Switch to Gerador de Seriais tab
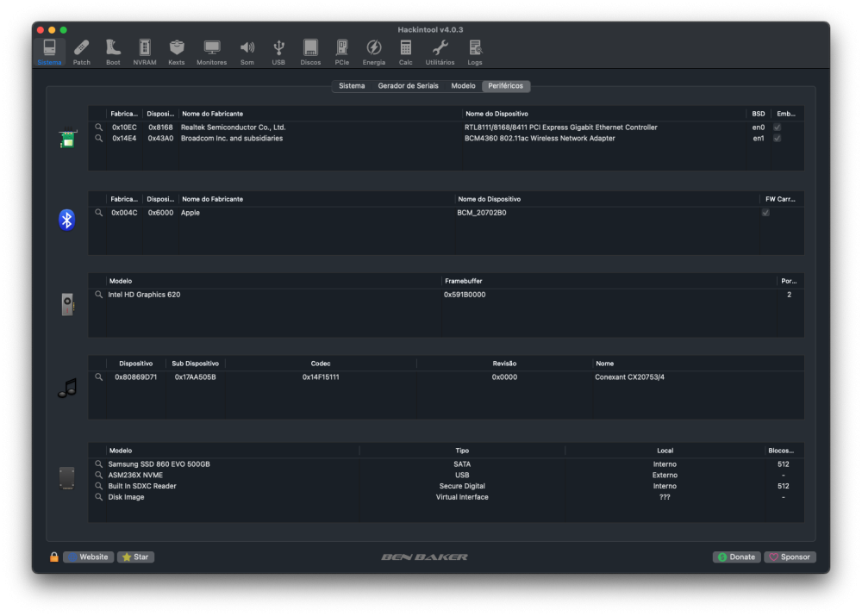The image size is (862, 616). tap(408, 86)
